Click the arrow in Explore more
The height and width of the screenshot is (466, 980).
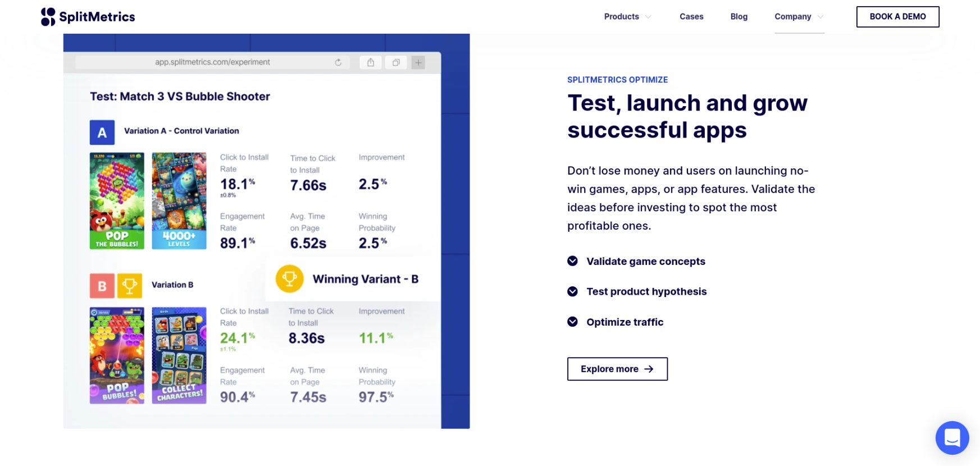[x=649, y=369]
